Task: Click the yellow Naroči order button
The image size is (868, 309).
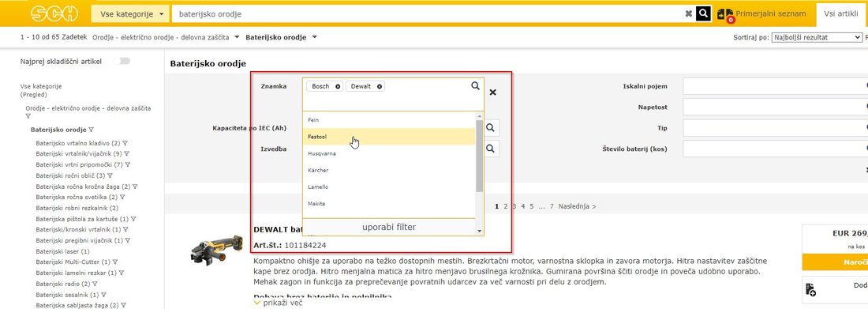Action: click(x=835, y=262)
